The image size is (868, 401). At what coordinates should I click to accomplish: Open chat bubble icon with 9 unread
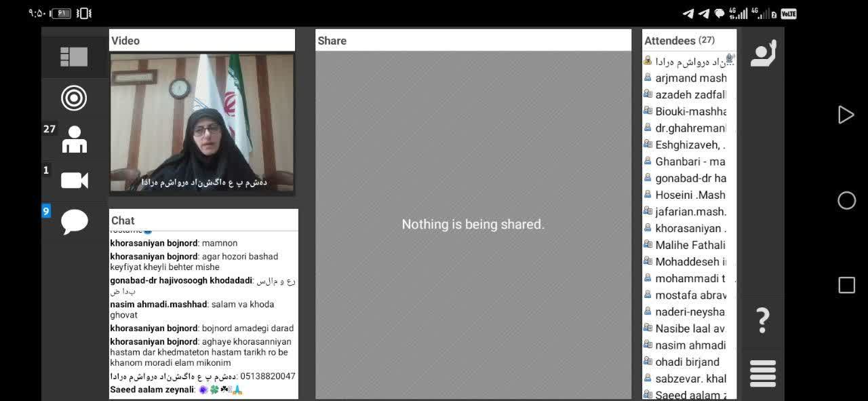click(74, 221)
